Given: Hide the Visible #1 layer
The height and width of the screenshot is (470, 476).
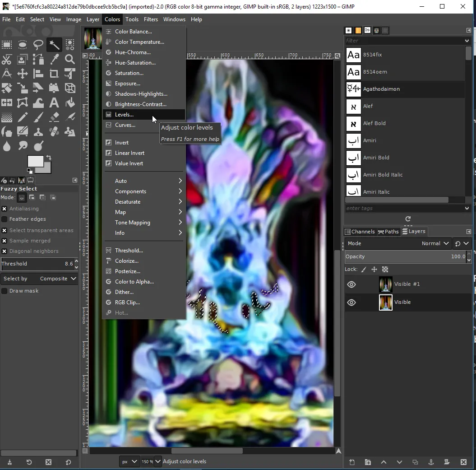Looking at the screenshot, I should (x=351, y=284).
